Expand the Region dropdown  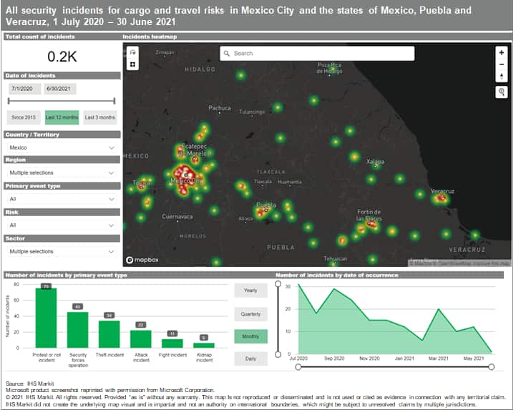tap(62, 173)
